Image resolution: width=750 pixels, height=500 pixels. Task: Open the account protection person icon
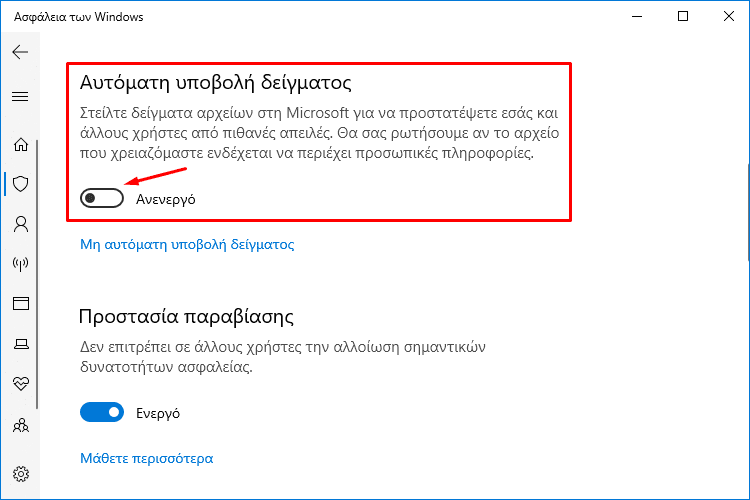tap(21, 224)
